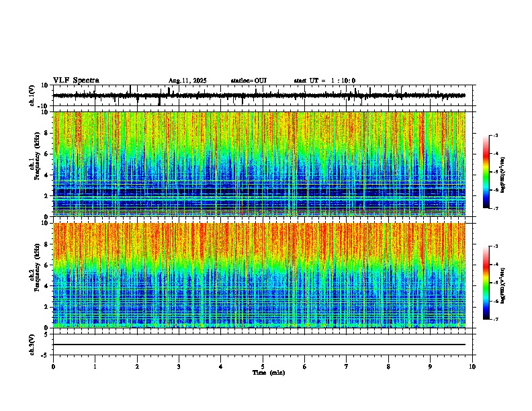This screenshot has width=532, height=411.
Task: Click the time-axis tick label '7'
Action: click(x=347, y=367)
